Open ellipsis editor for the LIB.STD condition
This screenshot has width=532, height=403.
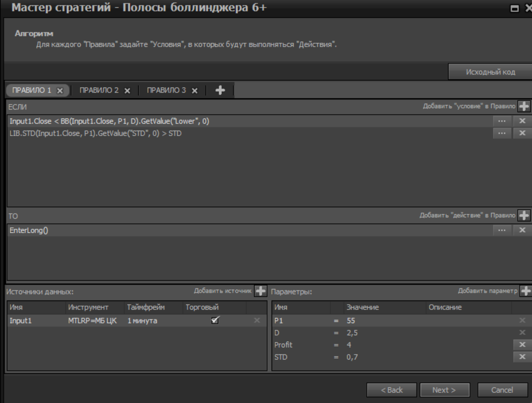(501, 133)
